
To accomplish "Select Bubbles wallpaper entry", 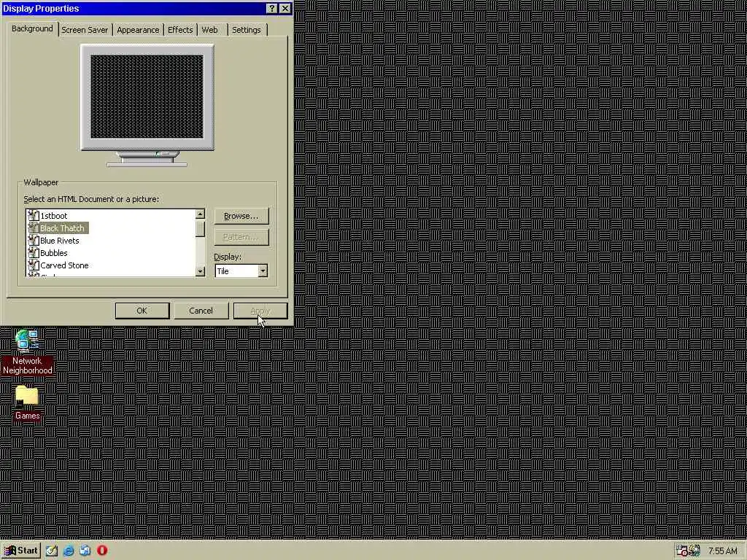I will 53,253.
